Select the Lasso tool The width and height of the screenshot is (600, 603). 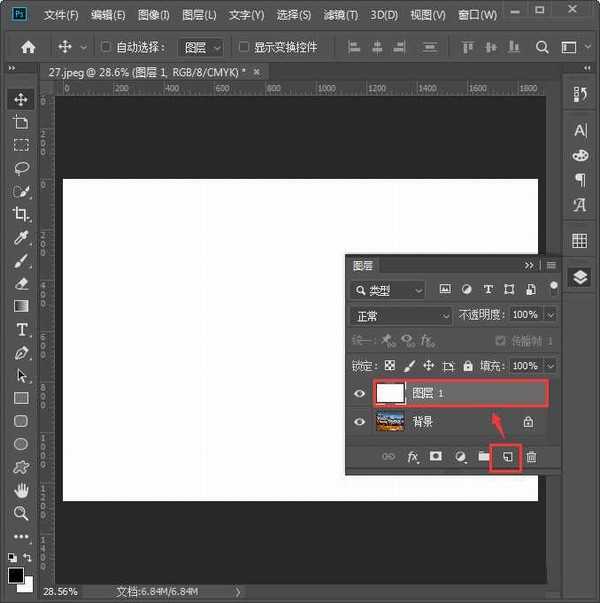coord(21,168)
